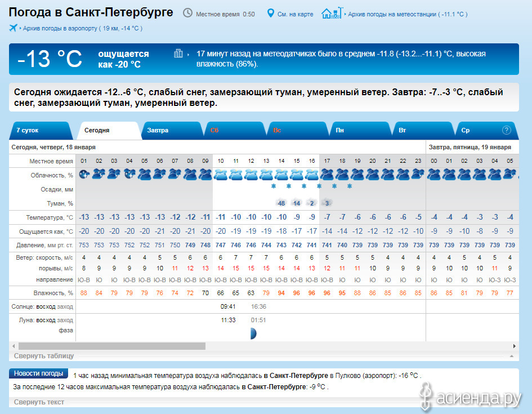Click the Осадки, мм row label

click(57, 189)
